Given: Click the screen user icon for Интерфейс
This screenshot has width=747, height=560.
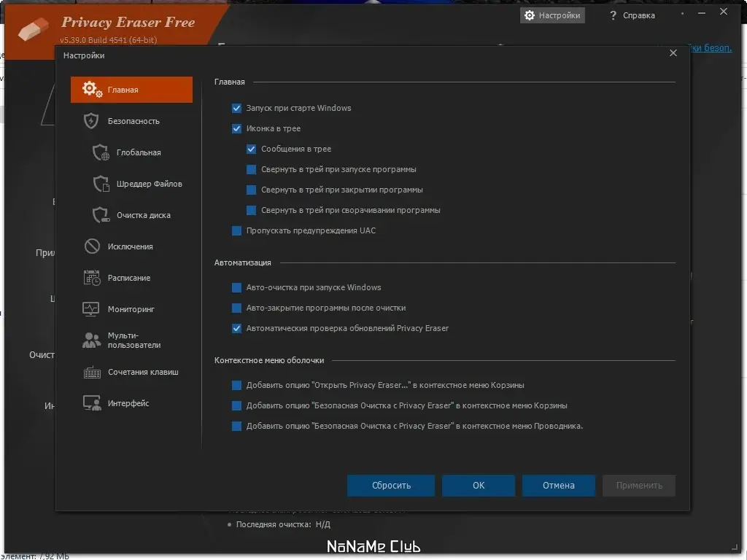Looking at the screenshot, I should pos(92,402).
